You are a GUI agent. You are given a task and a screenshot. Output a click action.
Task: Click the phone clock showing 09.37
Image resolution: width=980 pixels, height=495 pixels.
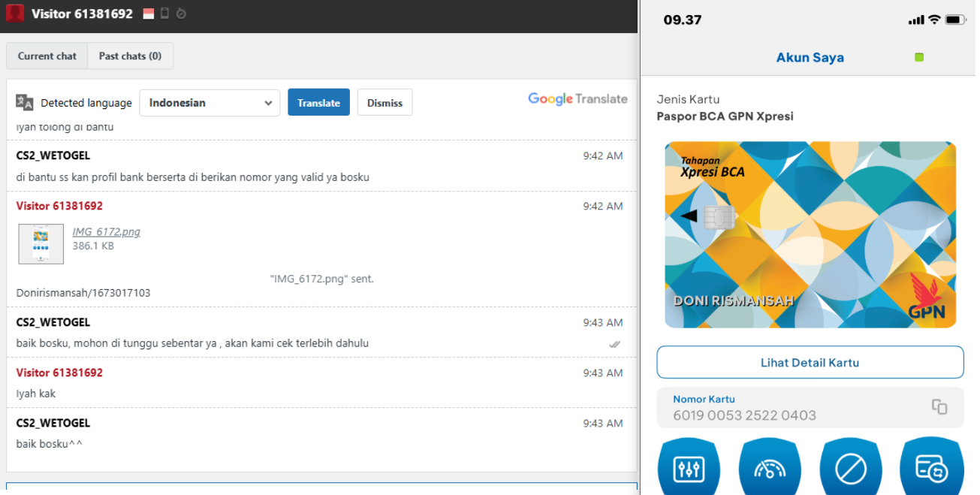682,20
